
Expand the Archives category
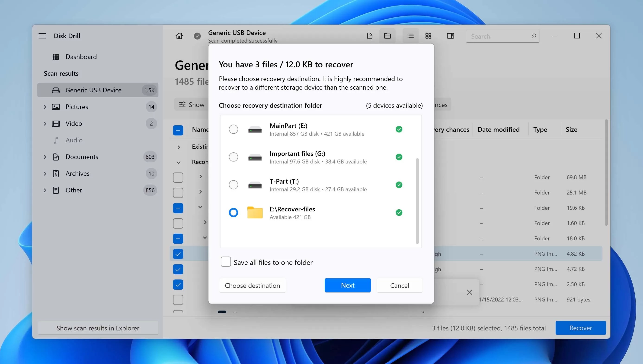point(45,173)
